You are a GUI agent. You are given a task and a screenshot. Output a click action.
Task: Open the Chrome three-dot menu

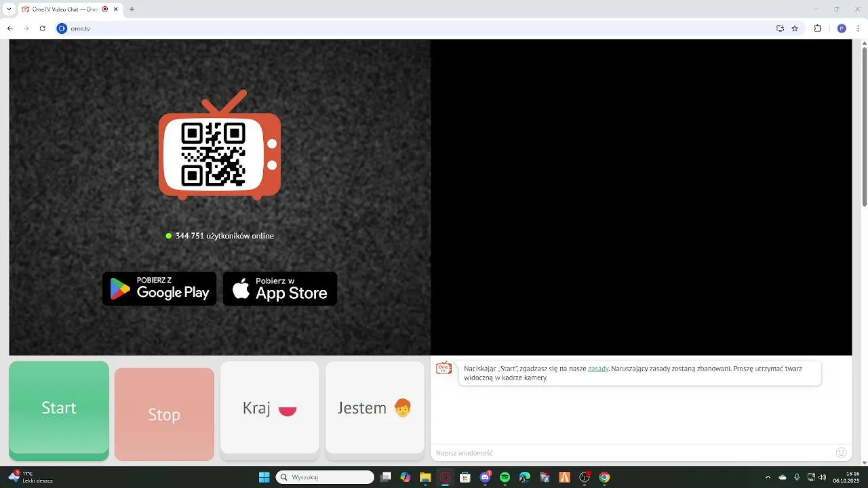pos(859,28)
